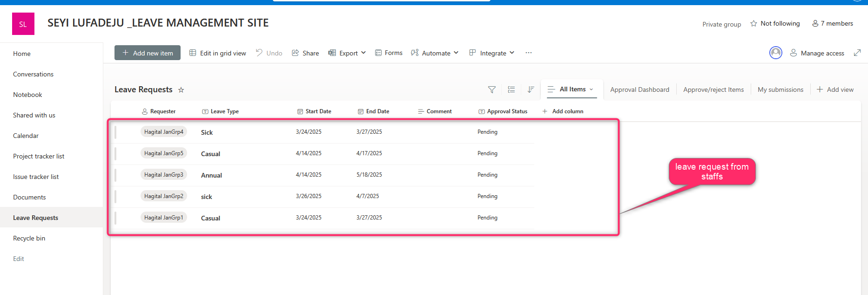
Task: Open Calendar in left navigation
Action: (x=26, y=136)
